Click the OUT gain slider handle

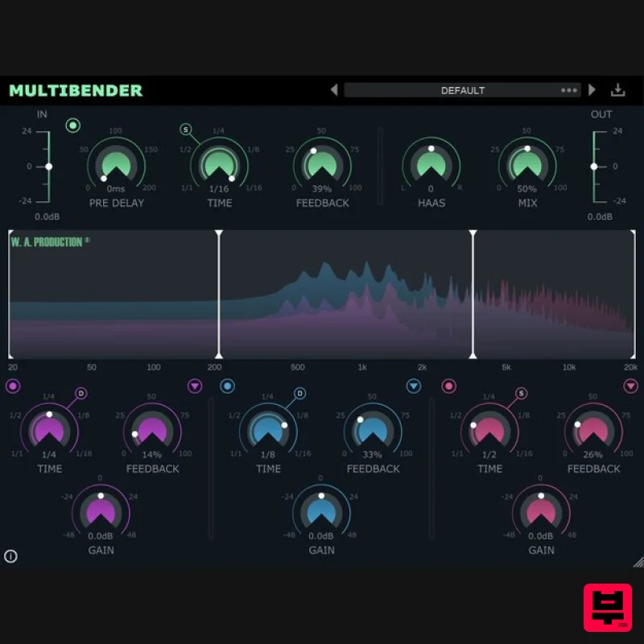(594, 167)
